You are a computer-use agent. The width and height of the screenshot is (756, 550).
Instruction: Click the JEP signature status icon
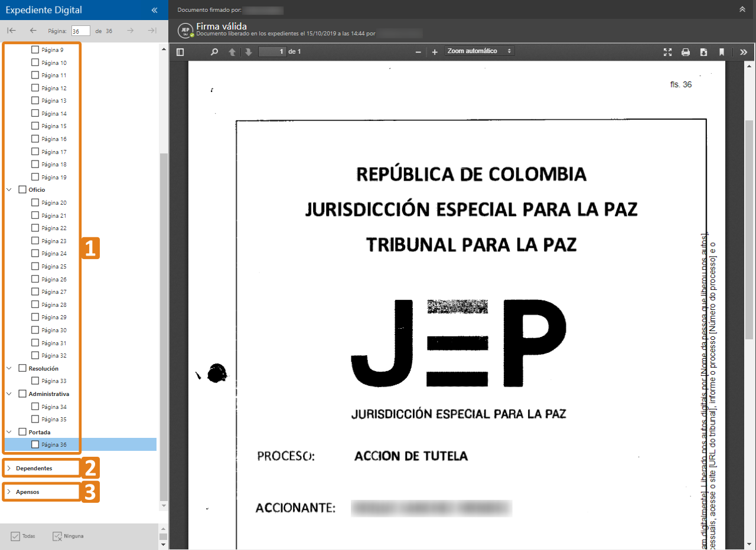[x=186, y=31]
